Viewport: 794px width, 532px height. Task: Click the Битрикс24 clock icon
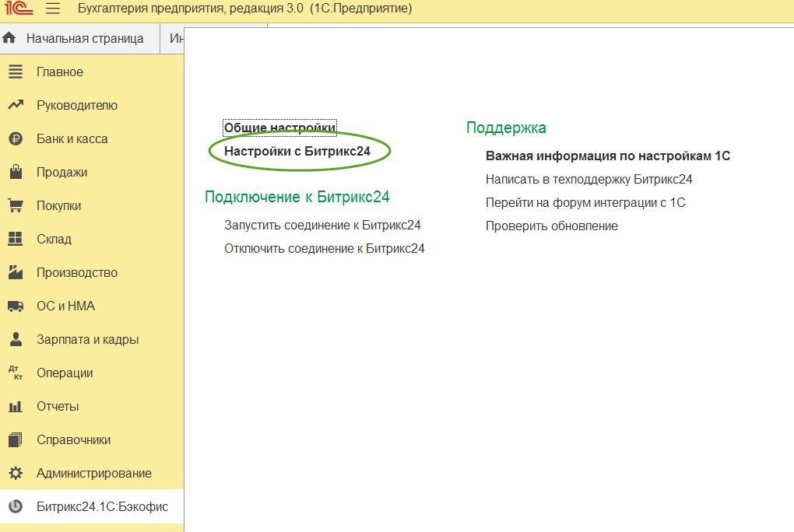pos(16,506)
